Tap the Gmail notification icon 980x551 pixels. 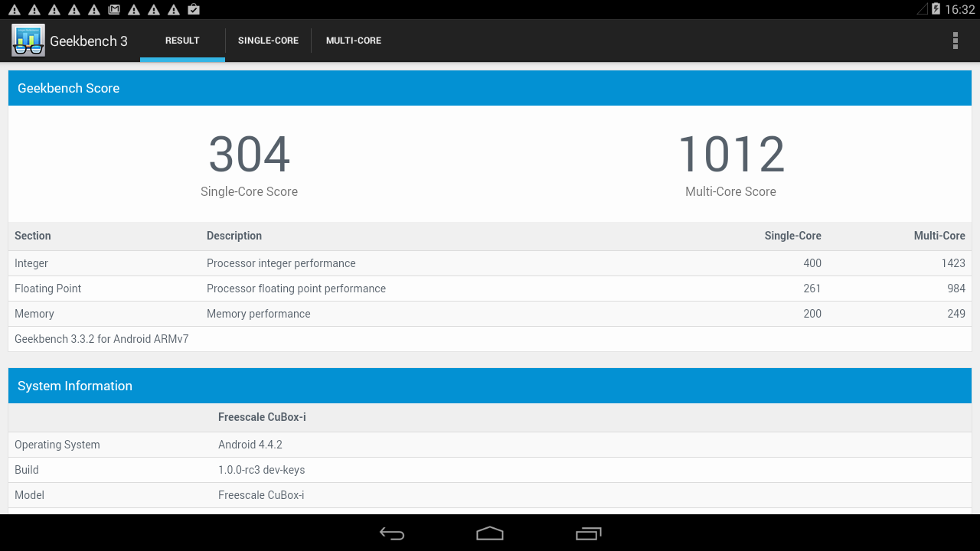click(x=114, y=10)
